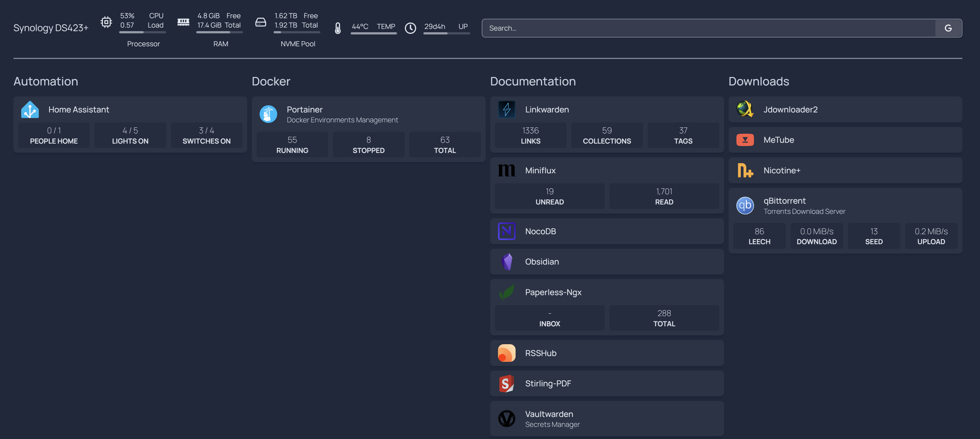Click the uptime clock icon

[410, 28]
